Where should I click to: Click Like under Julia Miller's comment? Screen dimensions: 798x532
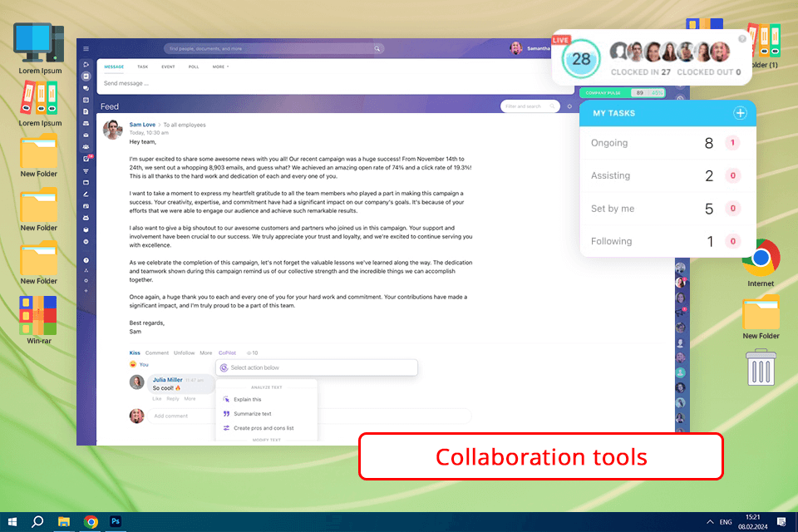coord(157,399)
